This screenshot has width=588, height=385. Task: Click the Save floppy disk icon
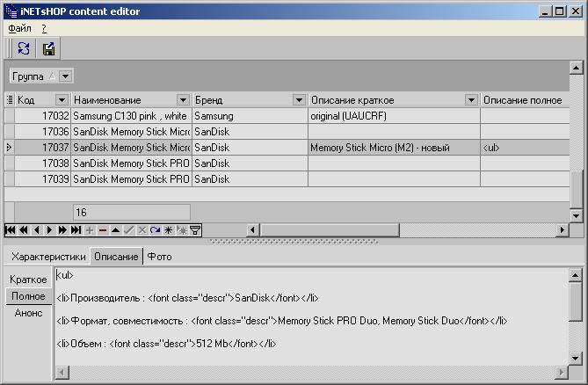coord(48,48)
